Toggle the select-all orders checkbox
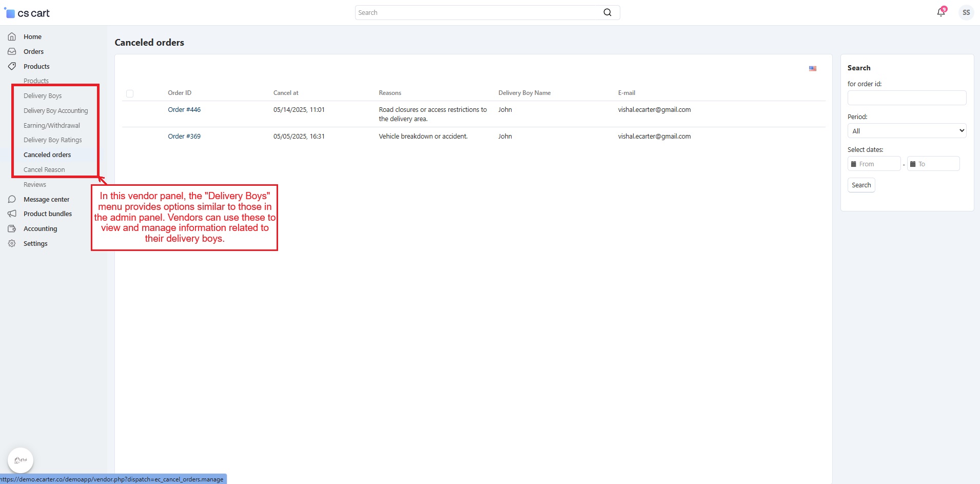The image size is (980, 484). [x=130, y=93]
